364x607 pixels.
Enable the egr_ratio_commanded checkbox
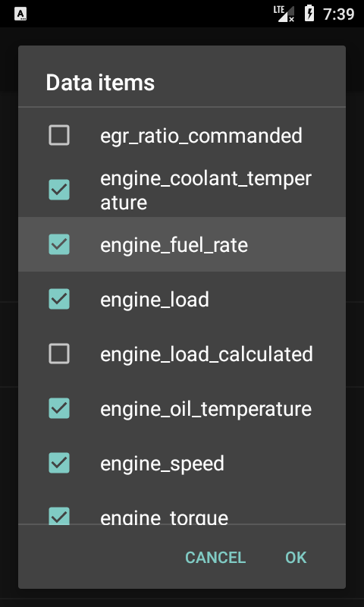[x=59, y=135]
